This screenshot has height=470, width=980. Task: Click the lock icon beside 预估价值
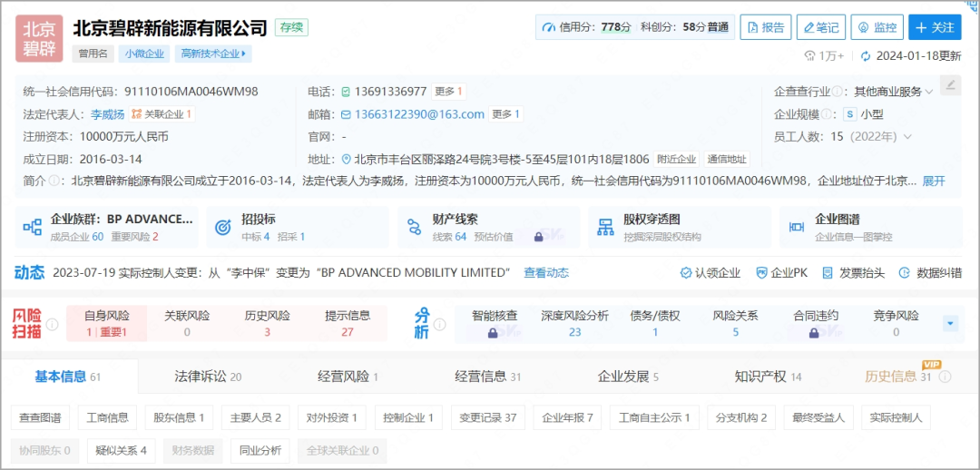pyautogui.click(x=538, y=237)
